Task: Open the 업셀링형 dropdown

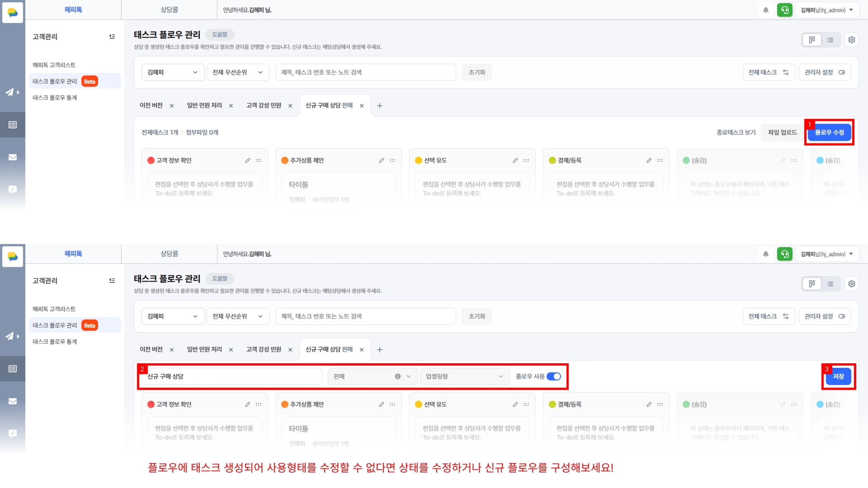Action: [464, 377]
